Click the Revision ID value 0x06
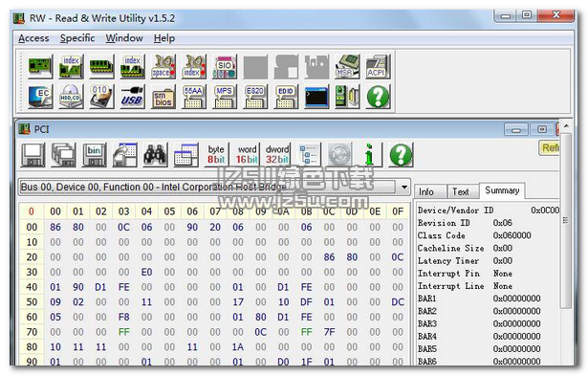 502,223
